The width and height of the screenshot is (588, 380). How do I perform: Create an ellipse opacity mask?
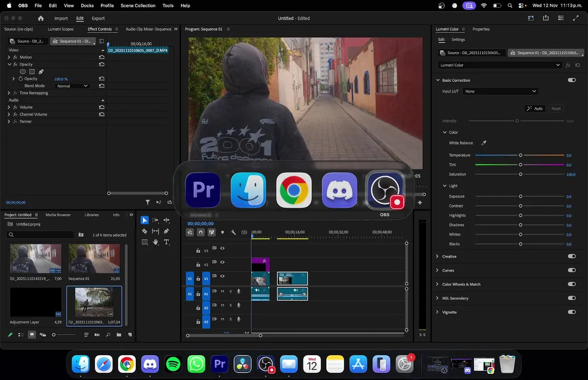(x=23, y=71)
